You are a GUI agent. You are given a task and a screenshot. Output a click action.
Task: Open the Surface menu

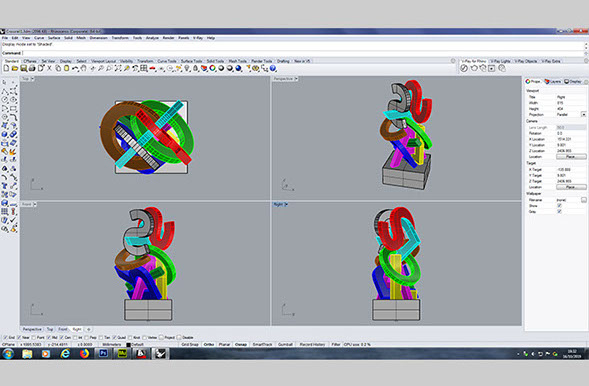pyautogui.click(x=54, y=38)
